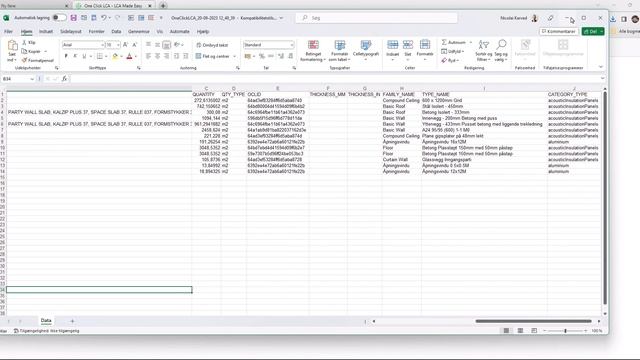Open Formatér som tabel gallery
Image resolution: width=640 pixels, height=360 pixels.
click(340, 51)
